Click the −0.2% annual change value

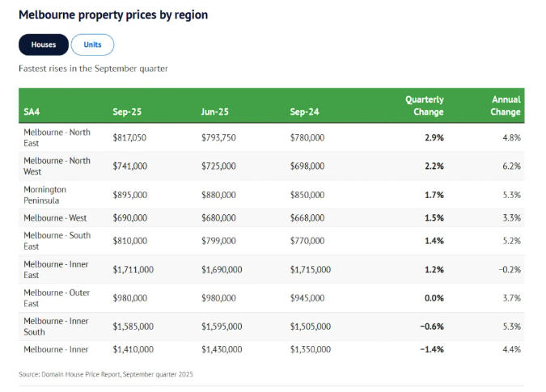(508, 269)
